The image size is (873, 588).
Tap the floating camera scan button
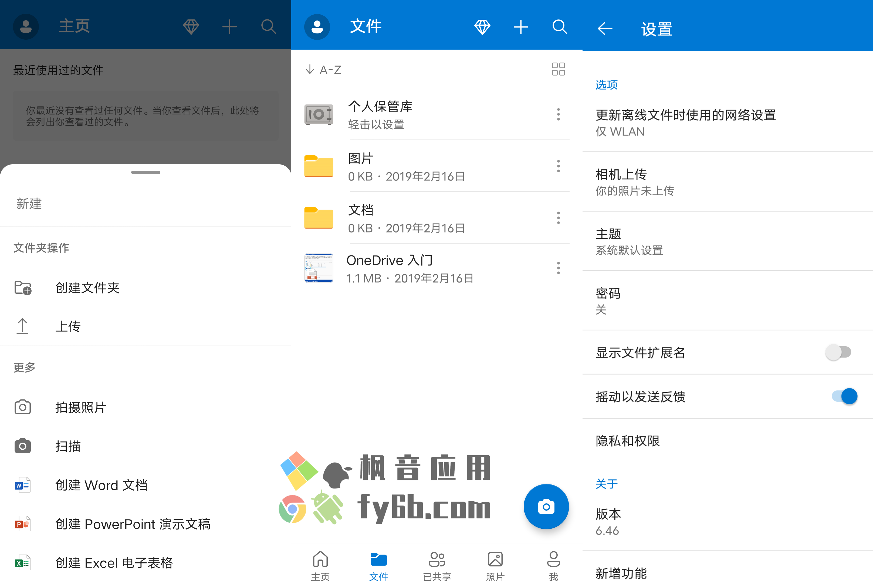[x=546, y=507]
